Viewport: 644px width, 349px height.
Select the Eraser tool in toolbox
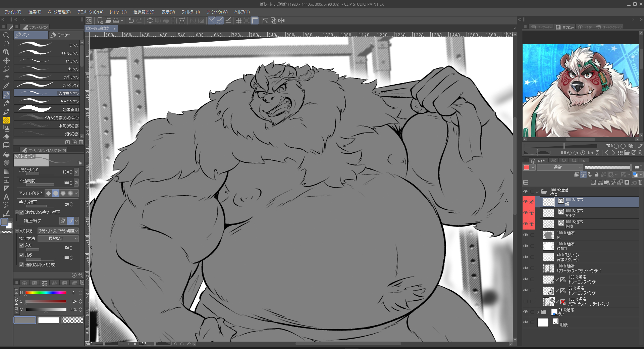click(x=6, y=137)
